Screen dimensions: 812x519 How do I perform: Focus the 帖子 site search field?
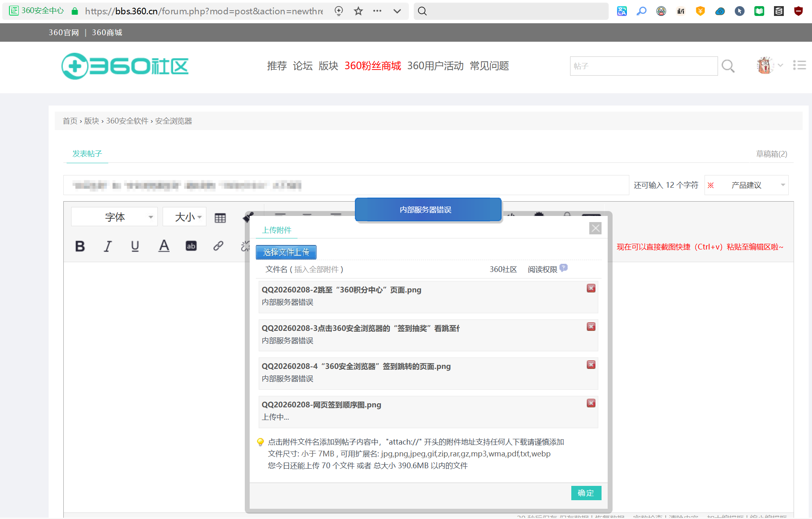tap(644, 66)
